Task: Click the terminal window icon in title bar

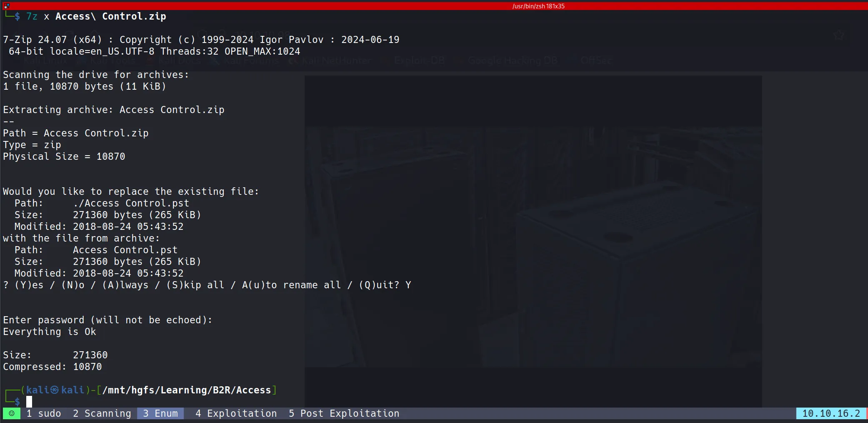Action: click(x=7, y=6)
